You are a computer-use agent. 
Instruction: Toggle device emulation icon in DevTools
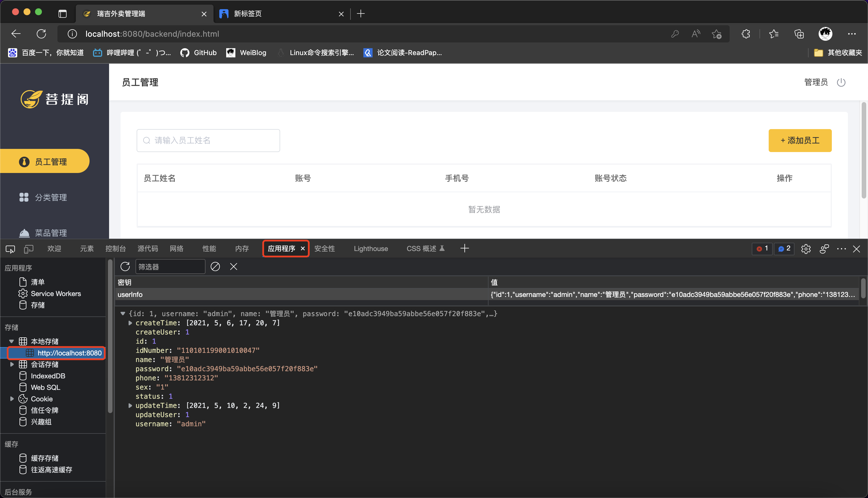coord(29,249)
